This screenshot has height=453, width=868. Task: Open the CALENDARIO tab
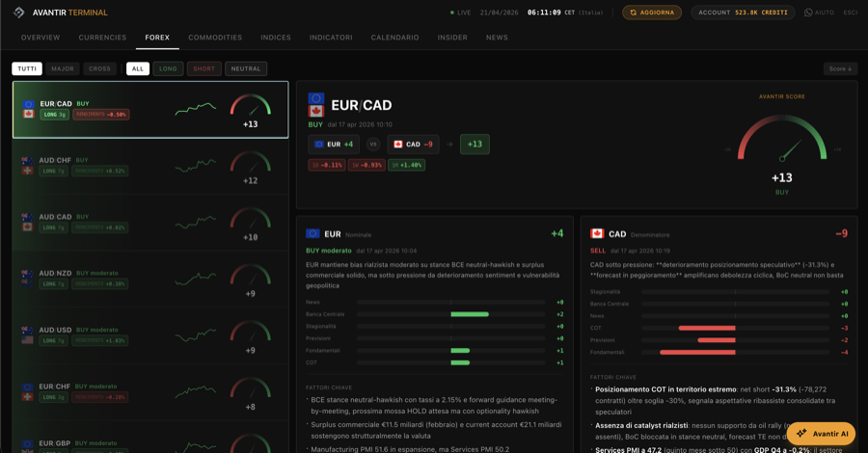pyautogui.click(x=394, y=38)
